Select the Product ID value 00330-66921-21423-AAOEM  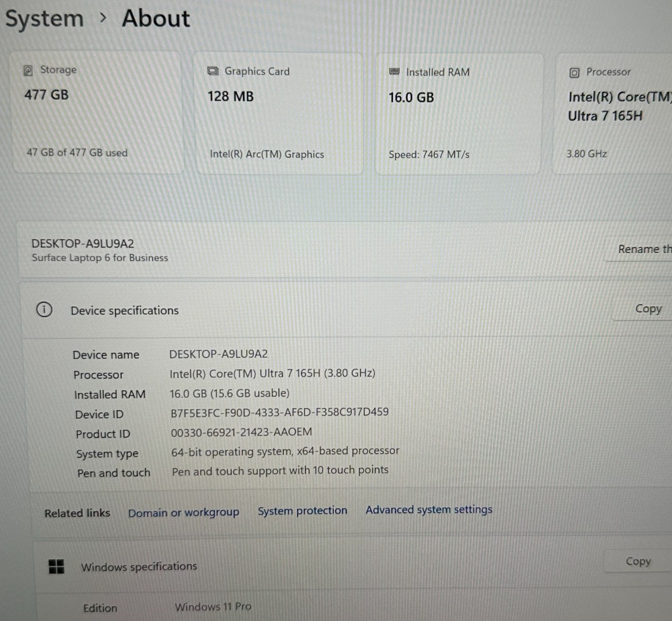tap(241, 432)
